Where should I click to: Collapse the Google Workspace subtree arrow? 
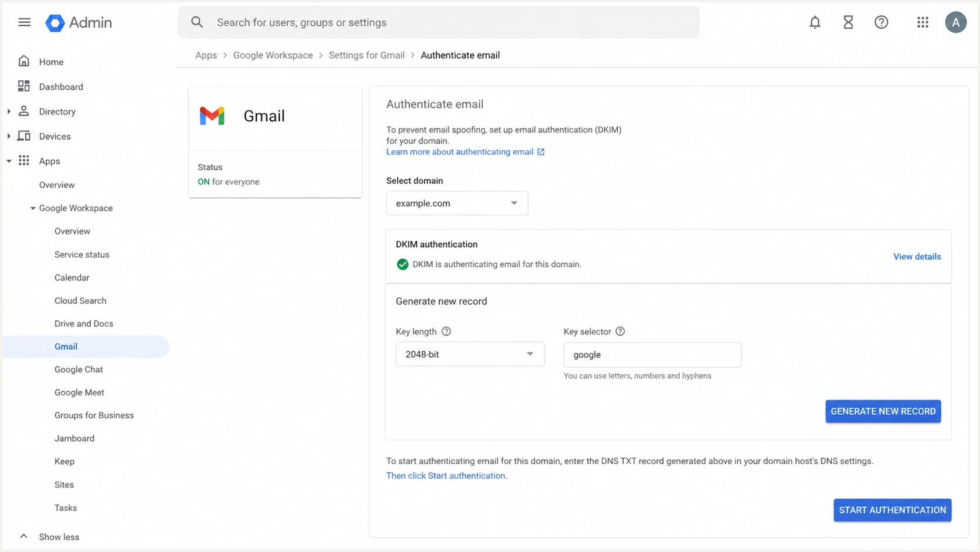(33, 208)
